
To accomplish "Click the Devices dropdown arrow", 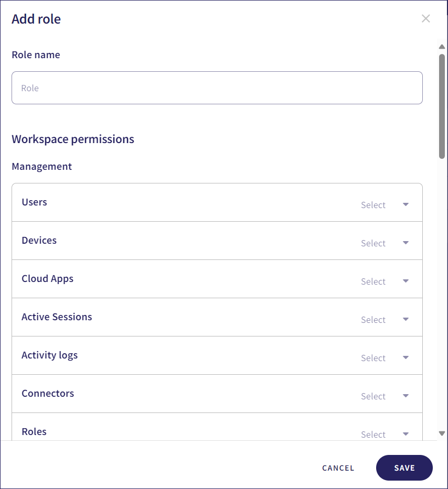I will [406, 243].
